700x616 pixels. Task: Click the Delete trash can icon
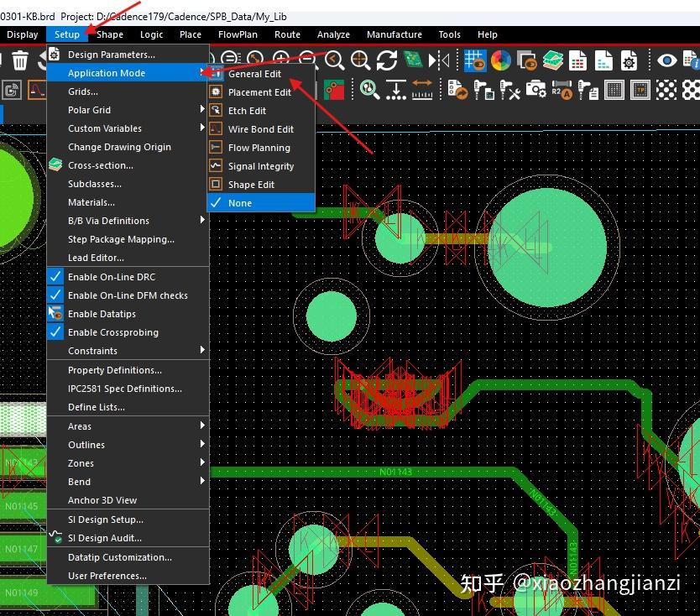tap(19, 60)
